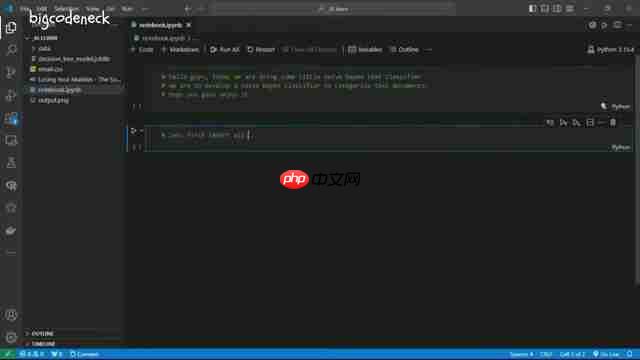Open cell toolbar more actions ellipsis

point(601,122)
